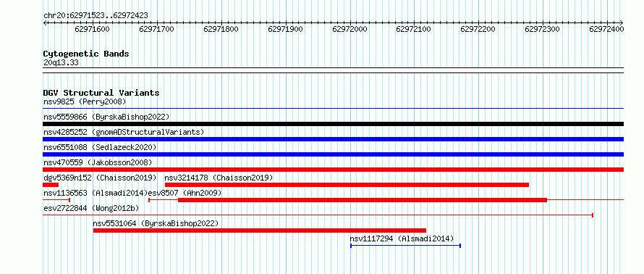The image size is (644, 274).
Task: Open variant esv8507 (Ahn2009) label
Action: [x=185, y=193]
